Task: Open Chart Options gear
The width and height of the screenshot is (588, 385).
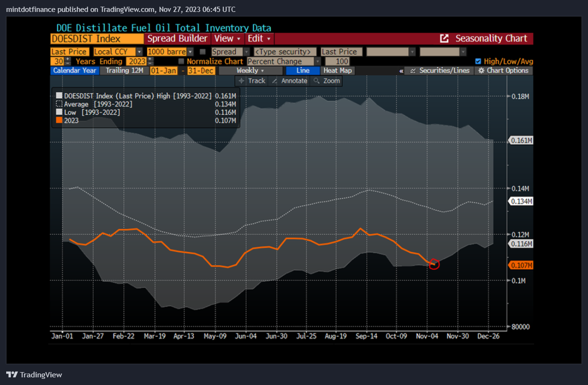Action: (x=504, y=70)
